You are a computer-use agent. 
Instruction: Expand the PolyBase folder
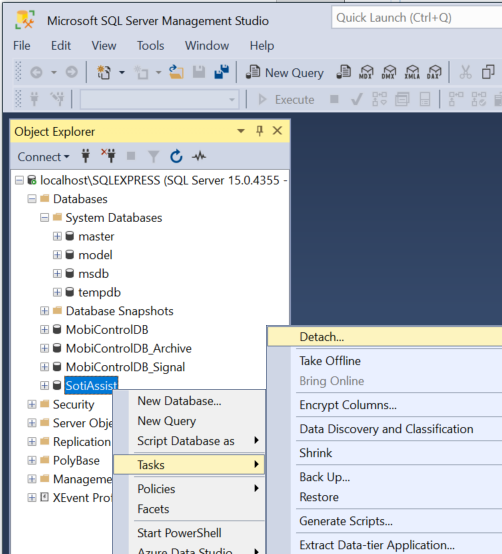coord(32,460)
